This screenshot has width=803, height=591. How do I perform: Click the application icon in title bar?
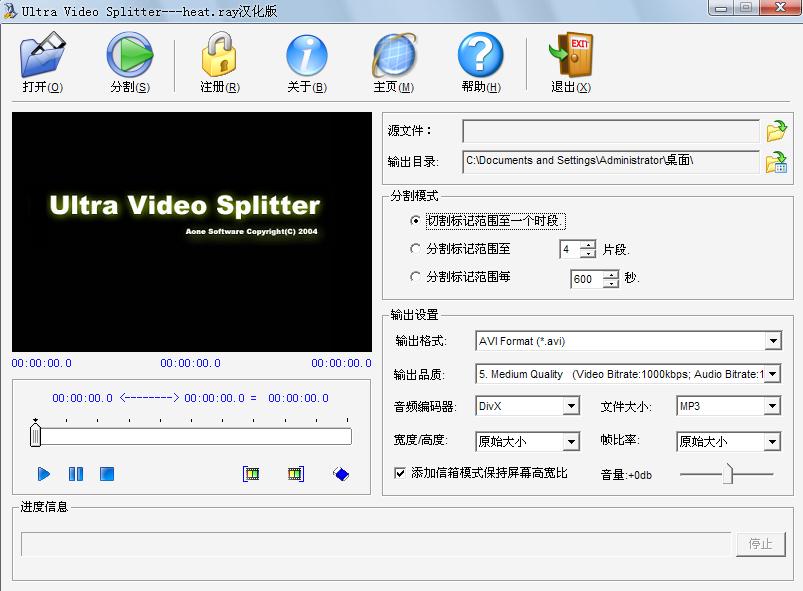click(10, 10)
